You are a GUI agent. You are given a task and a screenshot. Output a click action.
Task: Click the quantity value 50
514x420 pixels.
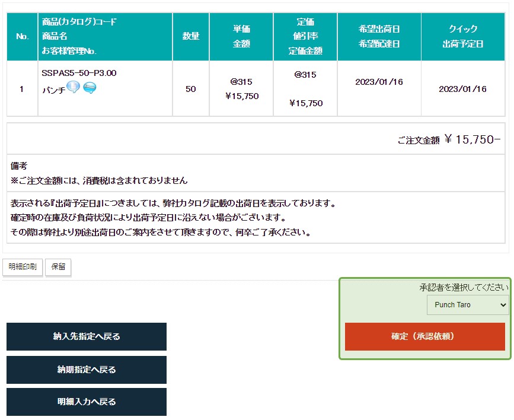[x=190, y=89]
